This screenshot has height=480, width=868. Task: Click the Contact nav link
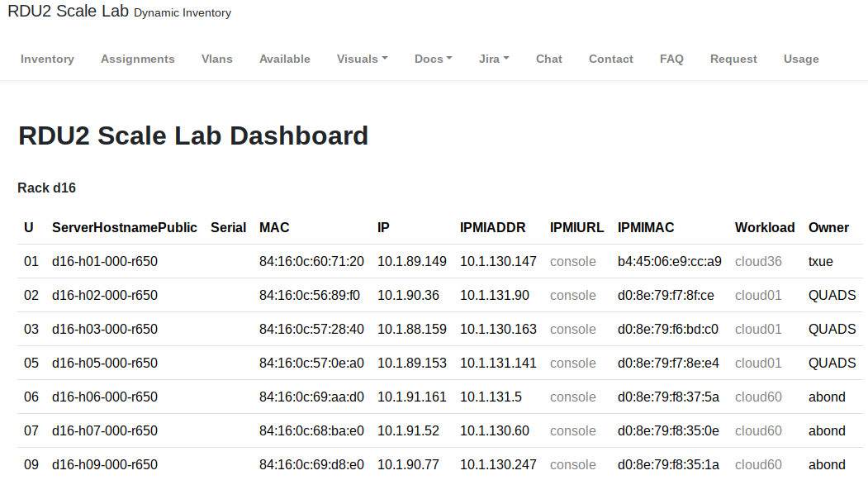click(x=611, y=59)
